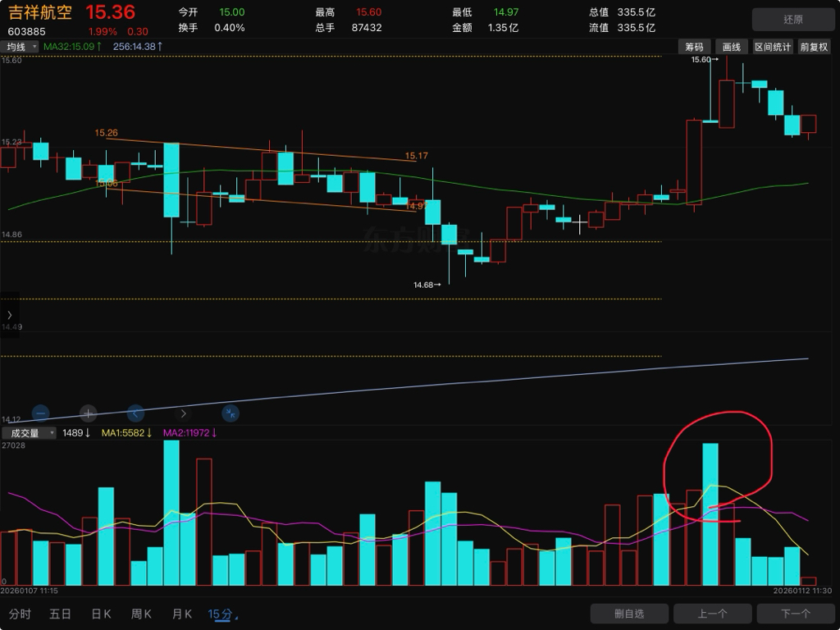Select the 15分 period tab
840x630 pixels.
tap(220, 614)
